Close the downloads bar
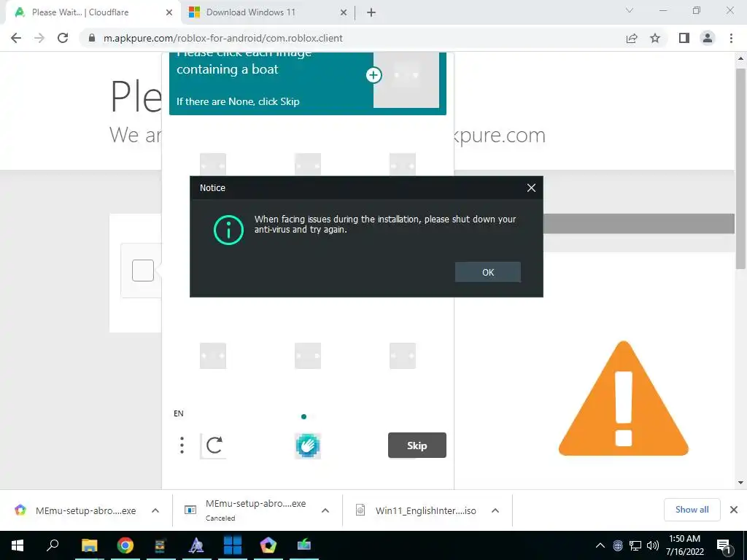Screen dimensions: 747x560 coord(734,510)
